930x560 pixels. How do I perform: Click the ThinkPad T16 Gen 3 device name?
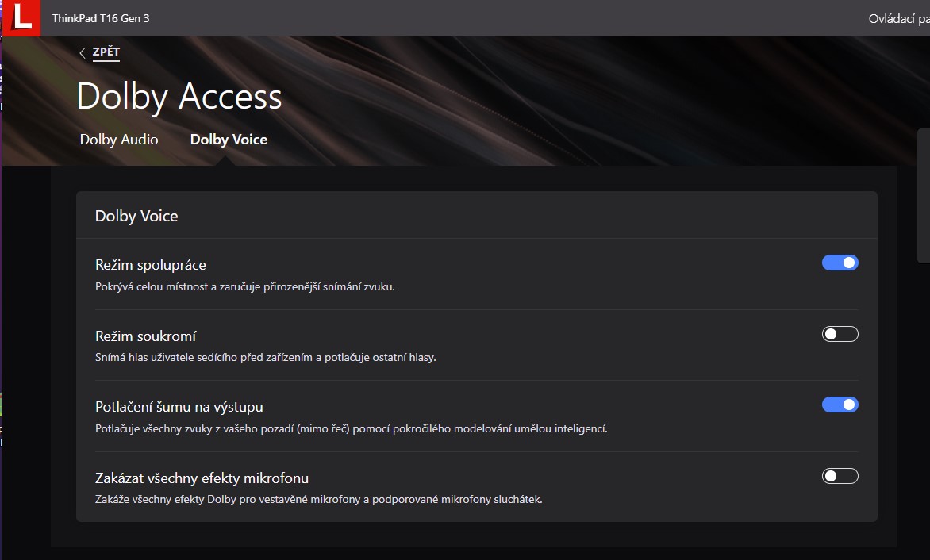[101, 18]
